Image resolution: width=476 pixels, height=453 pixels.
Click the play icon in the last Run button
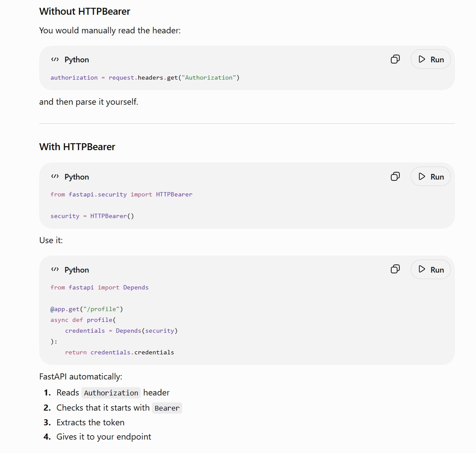coord(421,269)
